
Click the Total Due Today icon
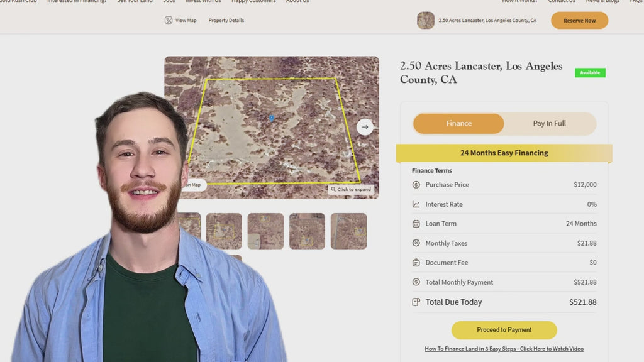point(416,302)
